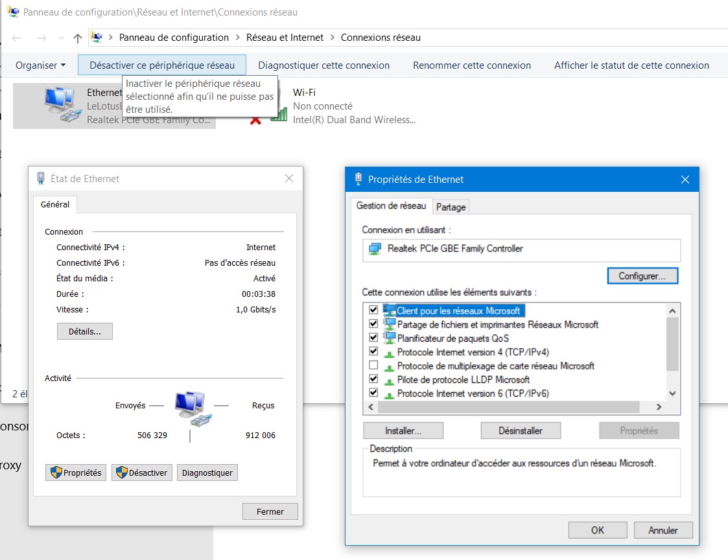The width and height of the screenshot is (728, 560).
Task: Enable Protocole de multiplexage de carte réseau
Action: point(373,366)
